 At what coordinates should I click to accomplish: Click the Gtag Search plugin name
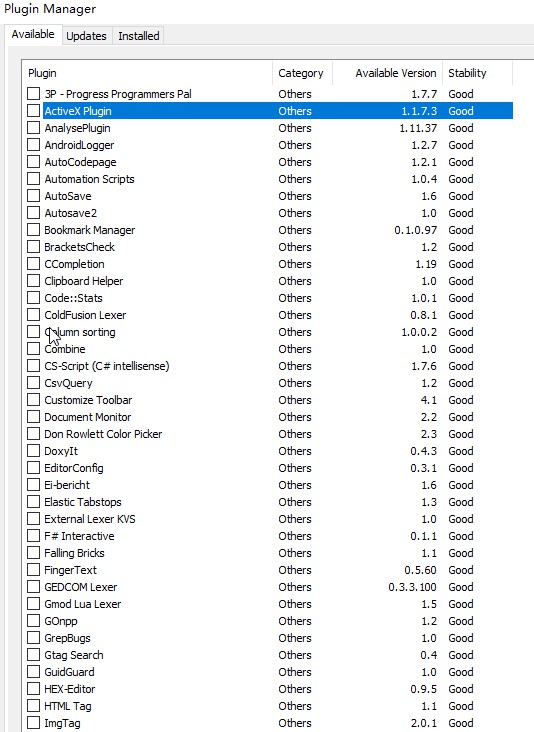(74, 655)
